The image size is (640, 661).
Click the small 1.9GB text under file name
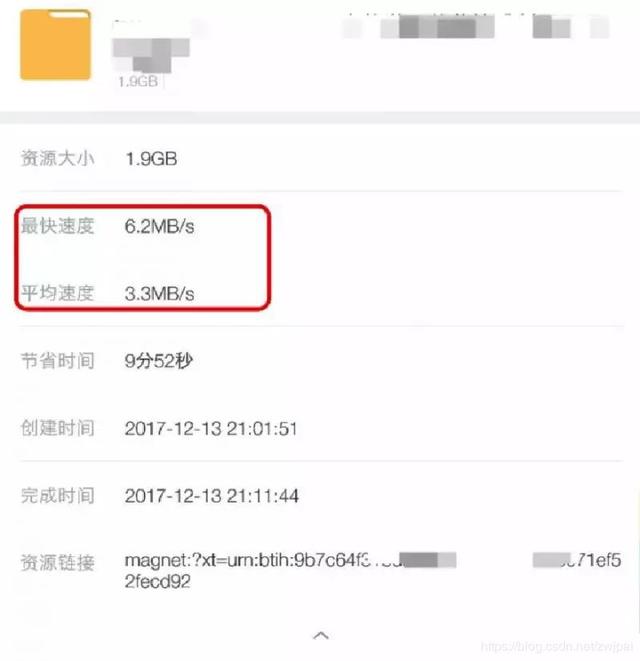(x=138, y=81)
